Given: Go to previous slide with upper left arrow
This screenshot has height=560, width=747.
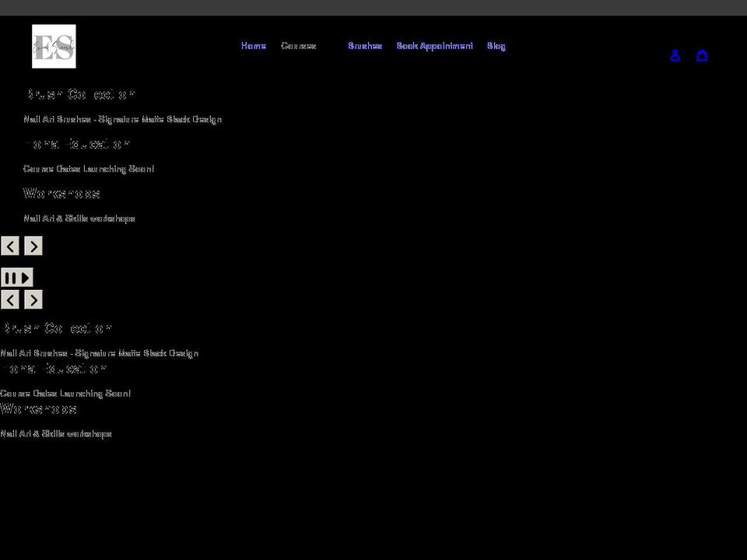Looking at the screenshot, I should click(10, 246).
